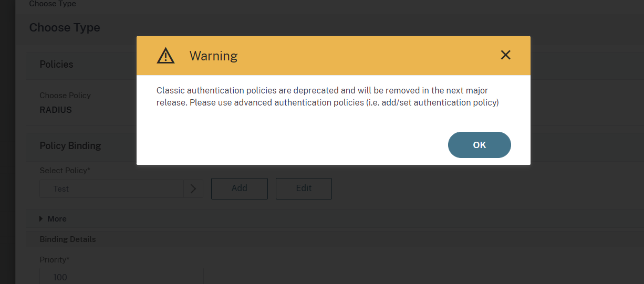Click the Select Policy field containing Test
The width and height of the screenshot is (644, 284).
coord(111,189)
